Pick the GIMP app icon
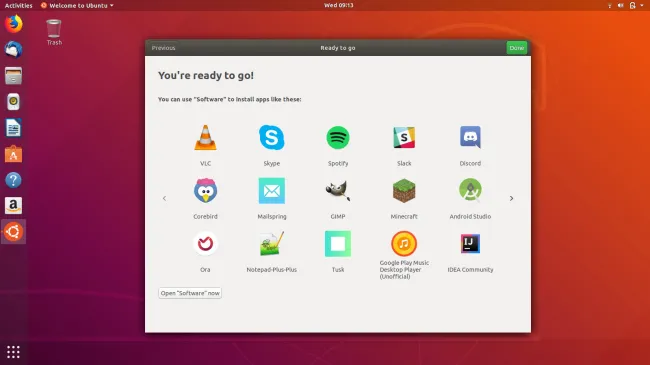650x365 pixels. click(x=338, y=190)
